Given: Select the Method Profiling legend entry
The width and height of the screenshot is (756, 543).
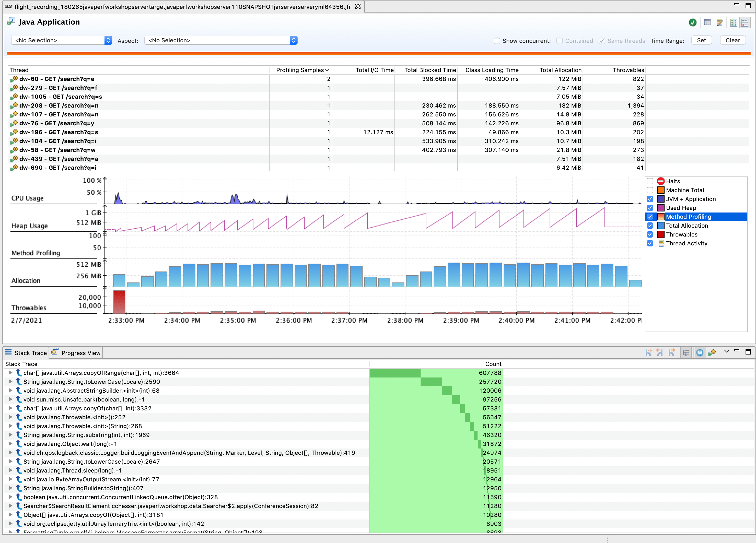Looking at the screenshot, I should tap(688, 216).
